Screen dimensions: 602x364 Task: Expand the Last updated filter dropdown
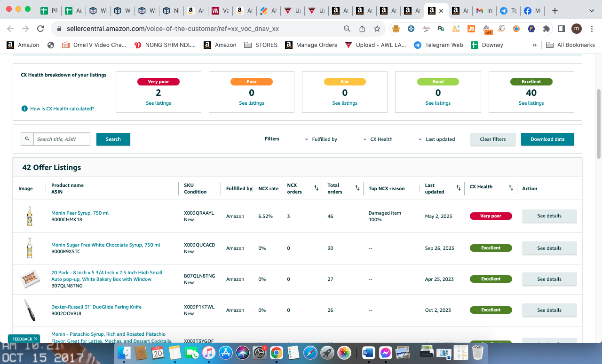pyautogui.click(x=436, y=139)
